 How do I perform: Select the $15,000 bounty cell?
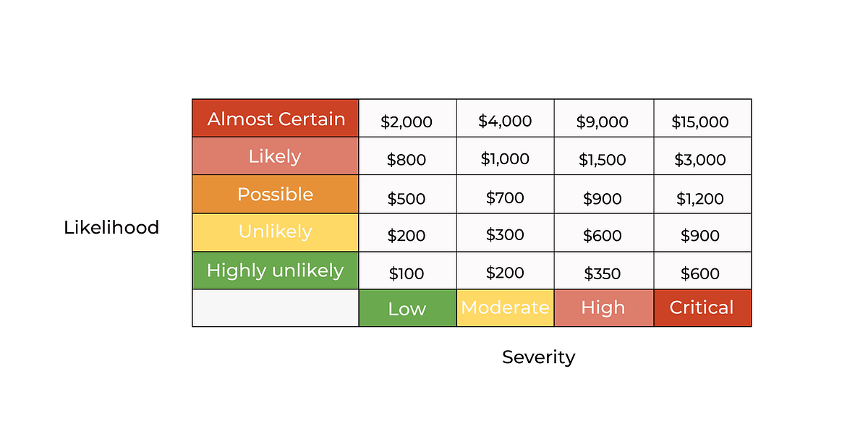click(x=702, y=118)
